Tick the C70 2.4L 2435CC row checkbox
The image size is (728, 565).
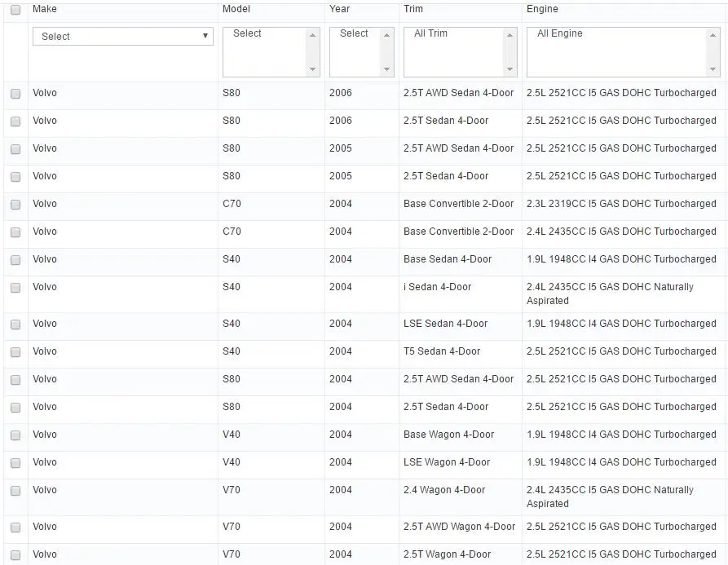pyautogui.click(x=15, y=232)
